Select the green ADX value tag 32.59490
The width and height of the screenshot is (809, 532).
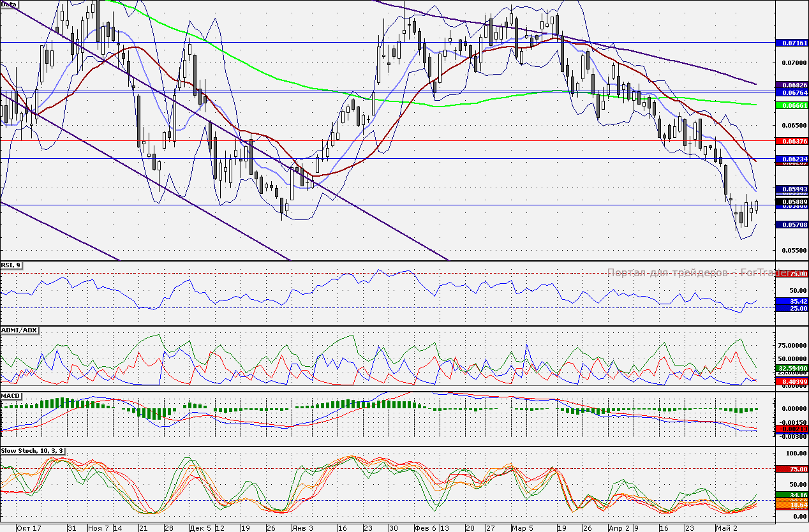(x=791, y=368)
